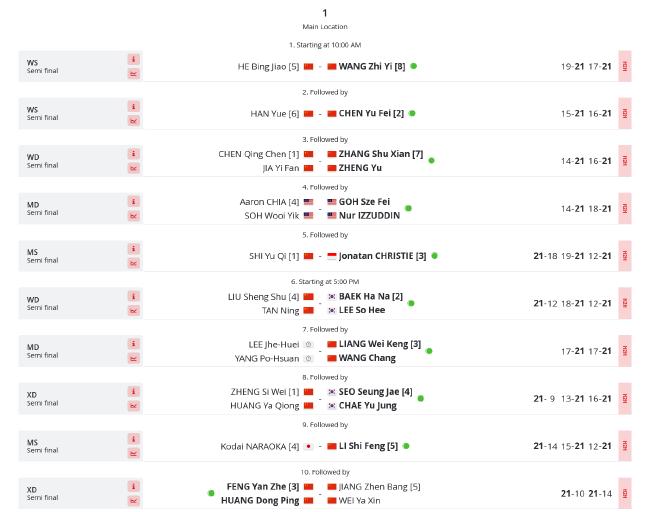This screenshot has height=512, width=650.
Task: Open BAEK Ha Na player link
Action: click(x=371, y=296)
